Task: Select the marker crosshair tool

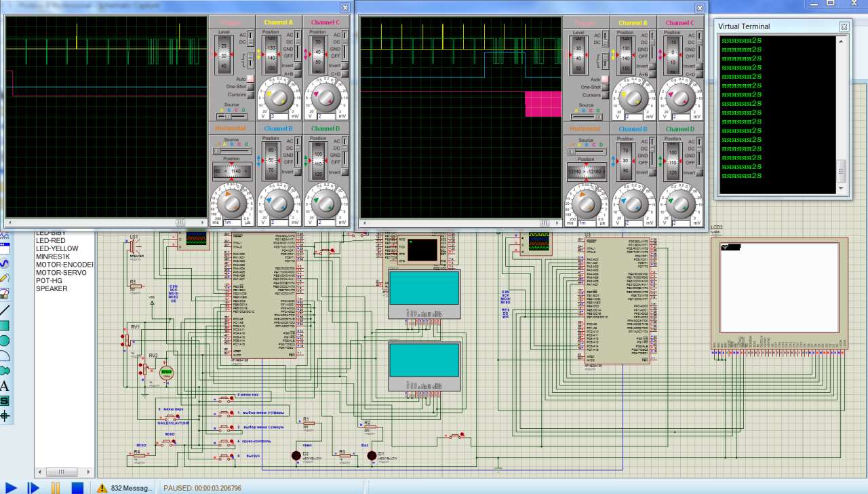Action: click(5, 415)
